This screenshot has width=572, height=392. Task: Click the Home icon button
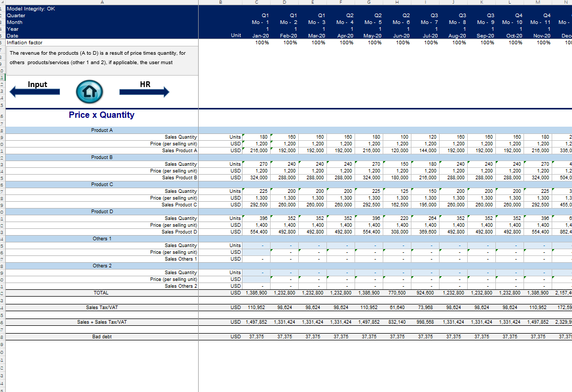click(86, 92)
